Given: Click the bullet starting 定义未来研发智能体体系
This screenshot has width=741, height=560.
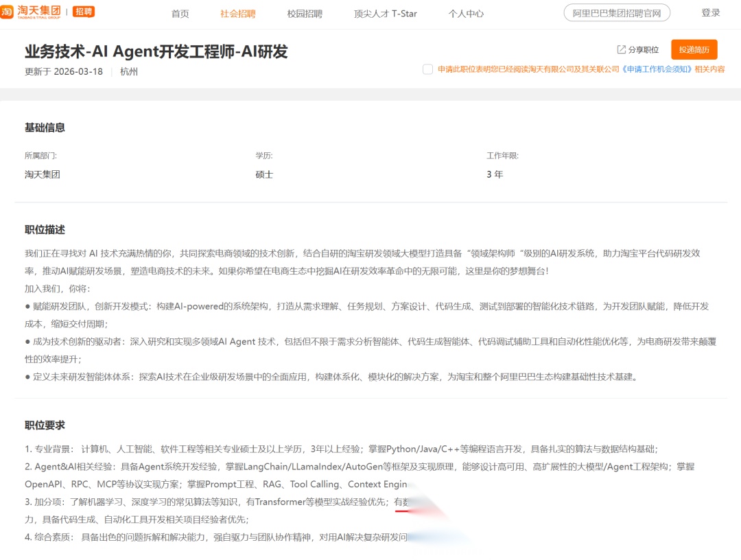Looking at the screenshot, I should [x=331, y=377].
